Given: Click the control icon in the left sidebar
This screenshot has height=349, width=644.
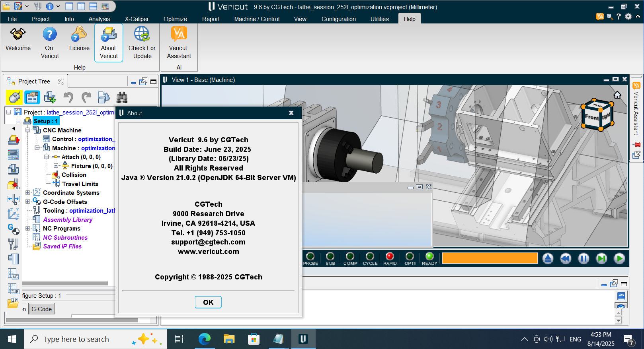Looking at the screenshot, I should coord(13,155).
